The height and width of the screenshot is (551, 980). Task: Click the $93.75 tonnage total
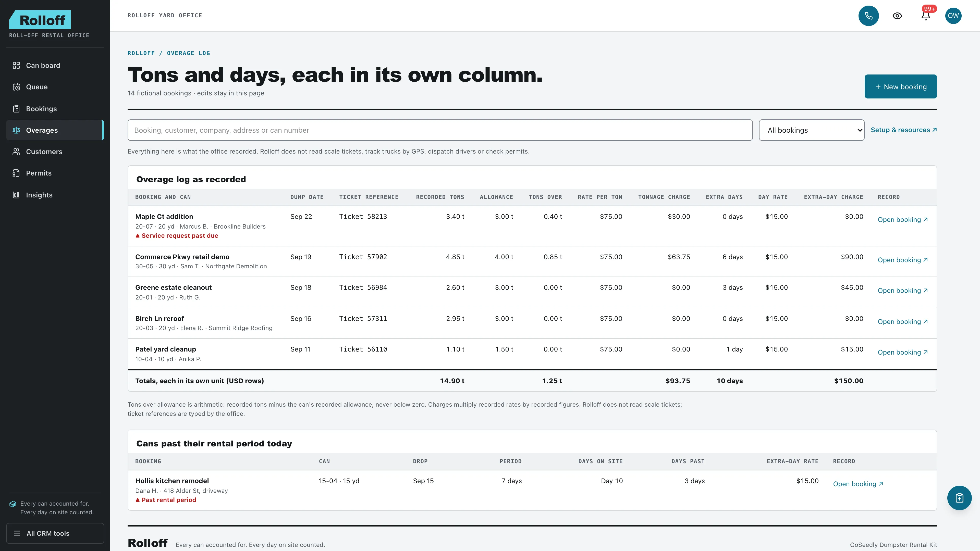click(678, 381)
